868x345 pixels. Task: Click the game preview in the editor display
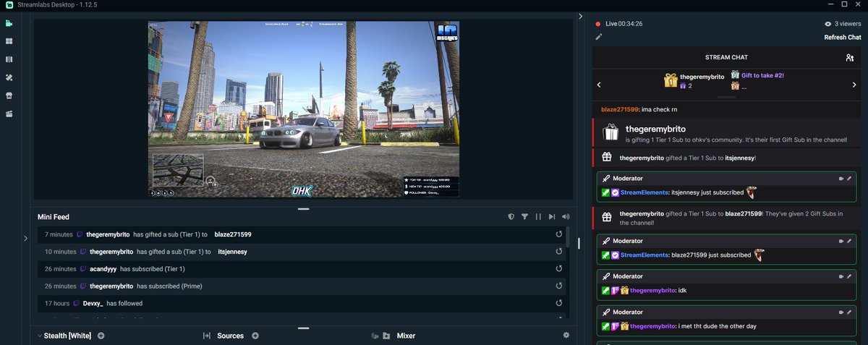click(x=304, y=109)
